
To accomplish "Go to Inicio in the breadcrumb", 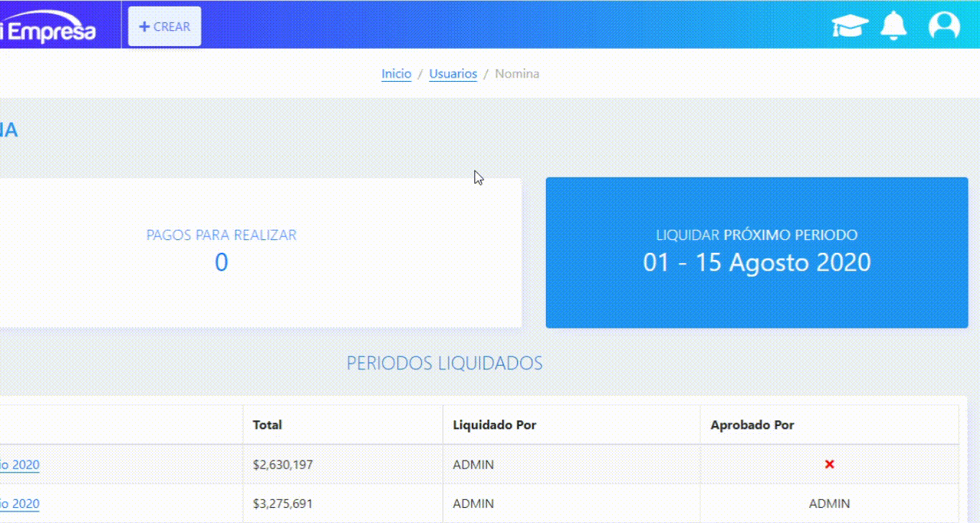I will pos(396,74).
